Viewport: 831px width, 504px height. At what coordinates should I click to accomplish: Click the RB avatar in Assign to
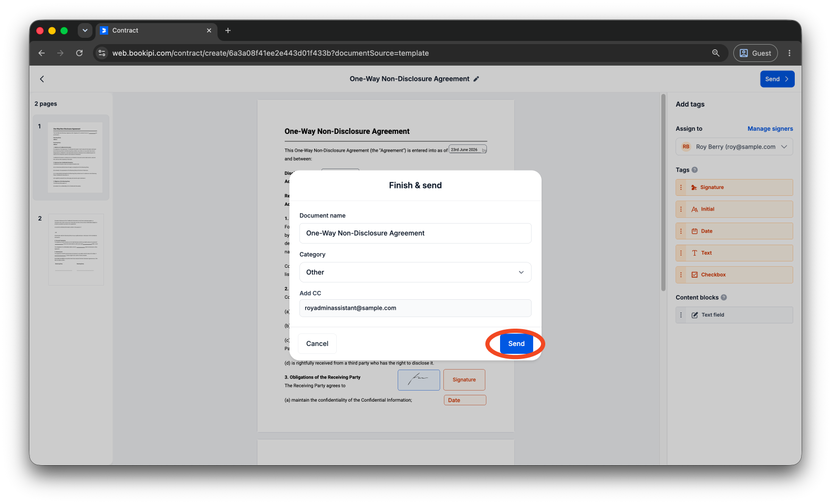point(686,147)
